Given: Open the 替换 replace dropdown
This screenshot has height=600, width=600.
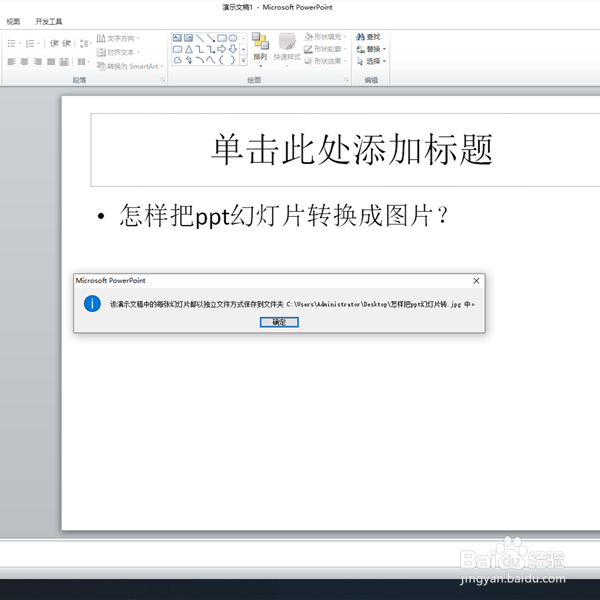Looking at the screenshot, I should point(371,49).
